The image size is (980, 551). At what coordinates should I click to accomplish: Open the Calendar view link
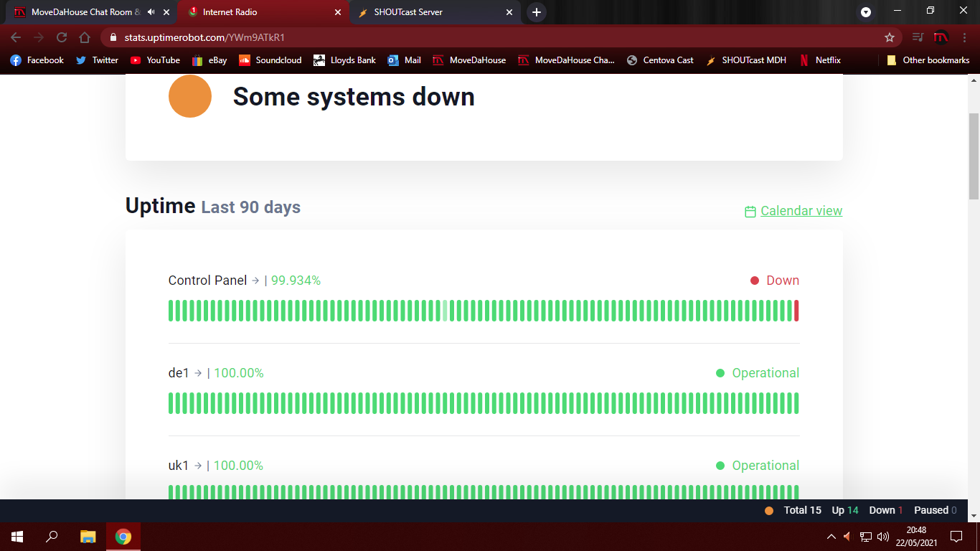(801, 211)
